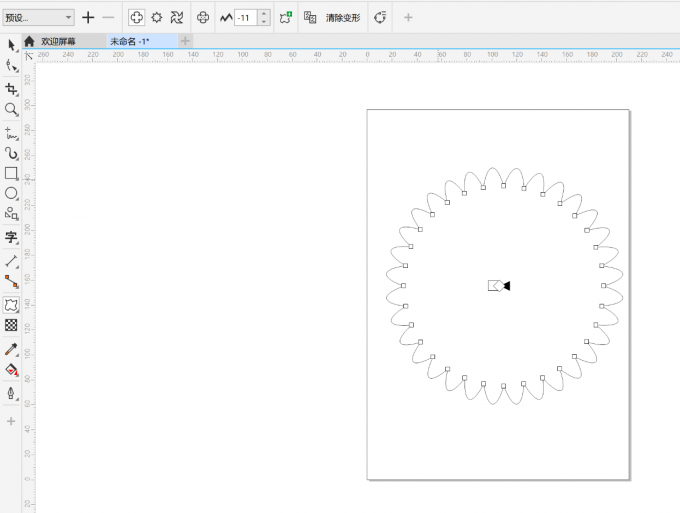Viewport: 680px width, 513px height.
Task: Select the Rectangle tool
Action: tap(11, 173)
